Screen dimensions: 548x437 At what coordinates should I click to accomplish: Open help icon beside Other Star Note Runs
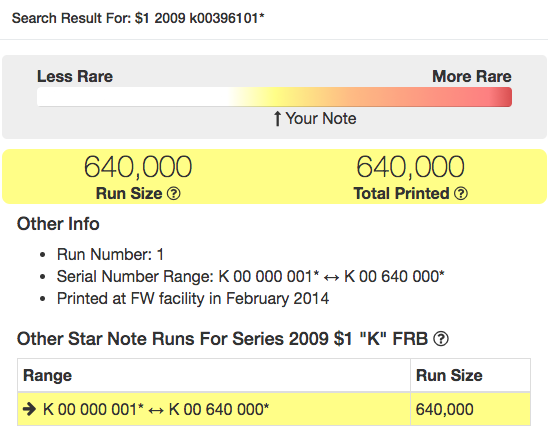pos(441,339)
